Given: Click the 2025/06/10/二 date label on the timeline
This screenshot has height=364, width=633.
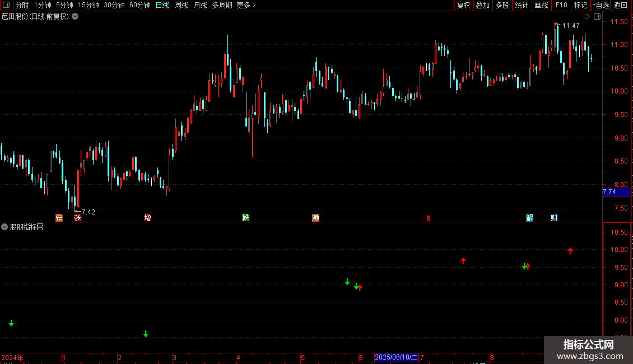Looking at the screenshot, I should tap(396, 357).
